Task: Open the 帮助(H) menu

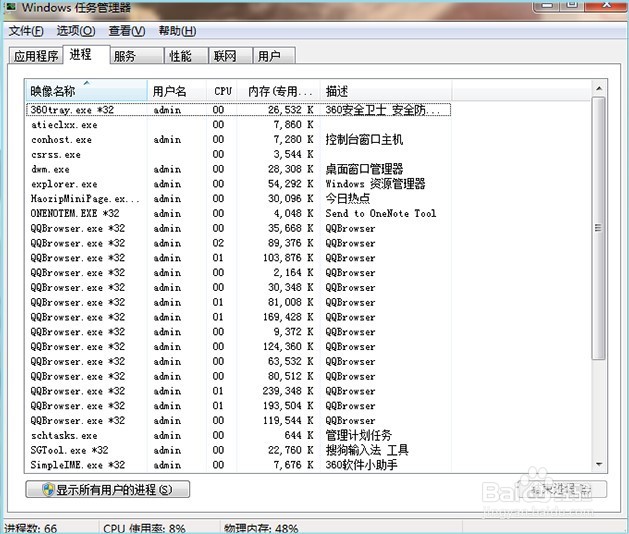Action: [177, 31]
